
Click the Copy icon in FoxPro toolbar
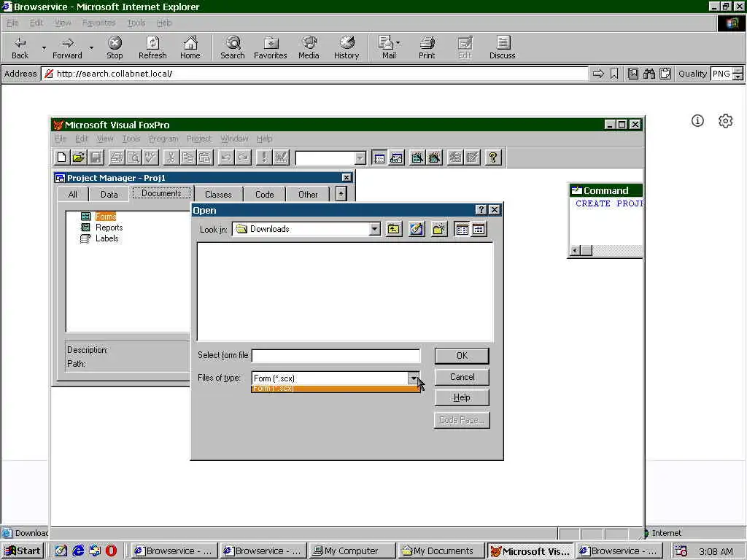pos(187,157)
